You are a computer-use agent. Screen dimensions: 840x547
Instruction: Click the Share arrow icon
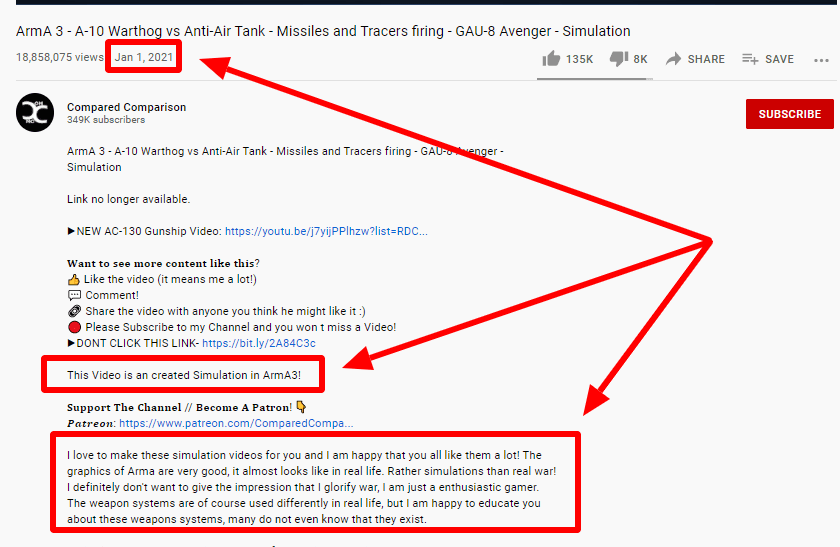674,59
